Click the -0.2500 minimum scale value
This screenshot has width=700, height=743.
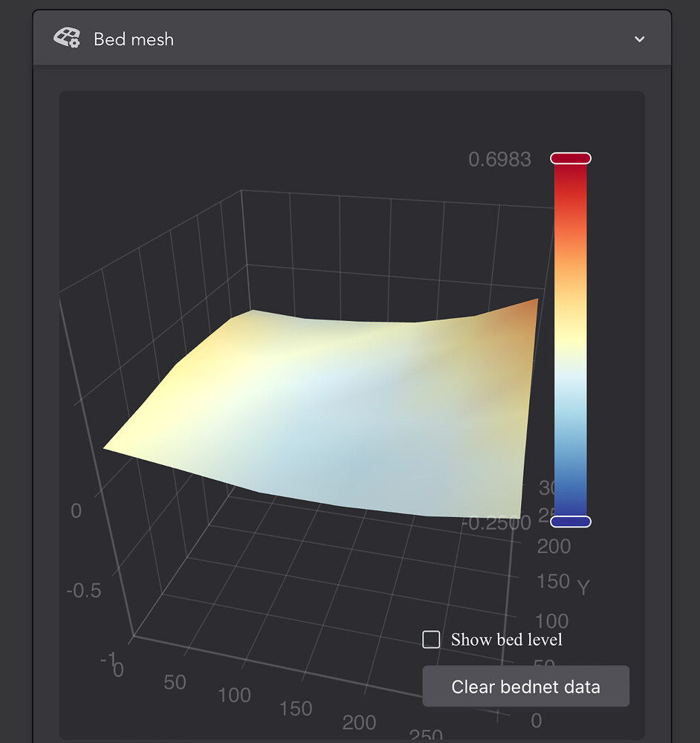pos(496,523)
